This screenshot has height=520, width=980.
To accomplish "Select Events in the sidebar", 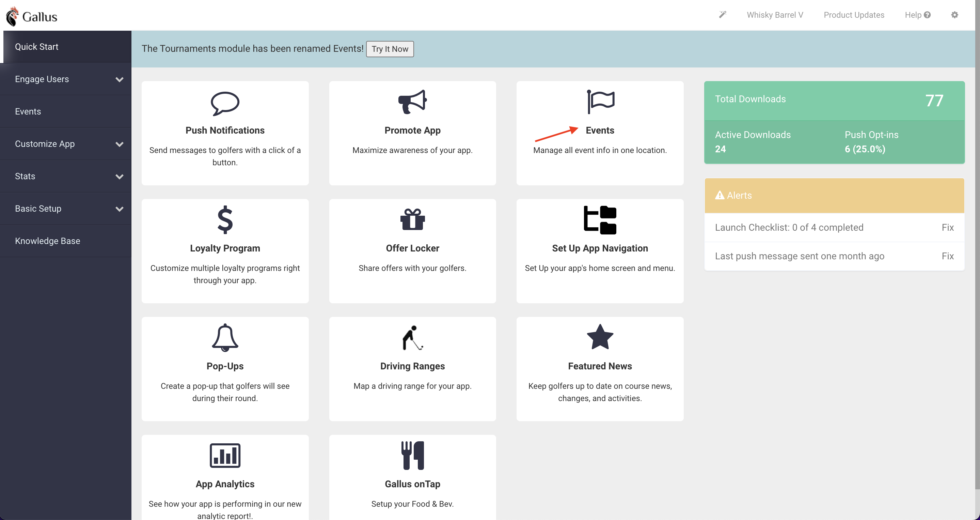I will coord(28,111).
